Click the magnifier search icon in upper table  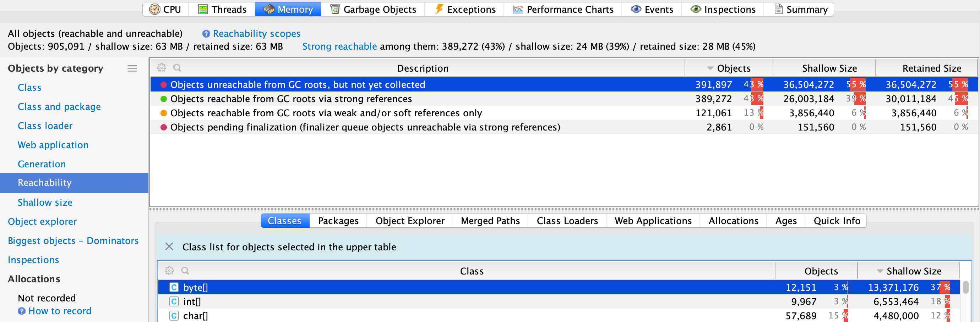coord(177,68)
